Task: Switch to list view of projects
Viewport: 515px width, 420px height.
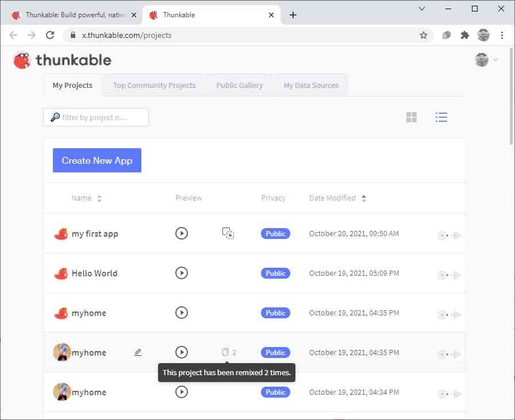Action: (441, 117)
